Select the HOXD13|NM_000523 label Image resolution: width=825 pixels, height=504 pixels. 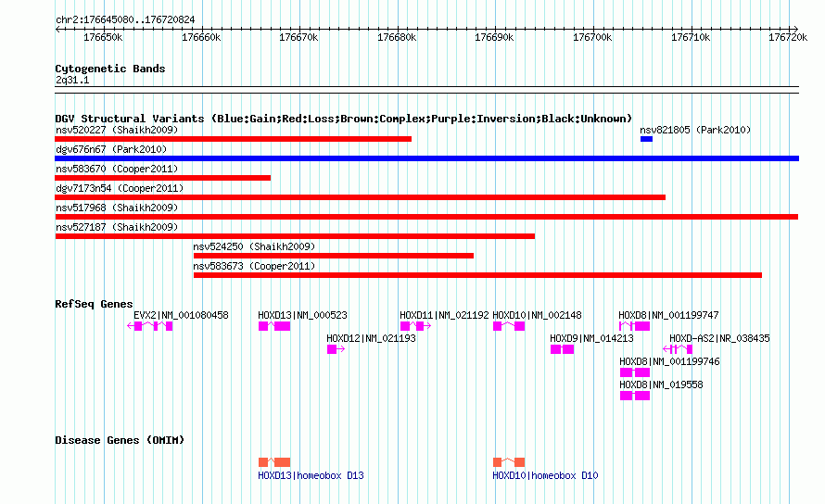[x=302, y=315]
